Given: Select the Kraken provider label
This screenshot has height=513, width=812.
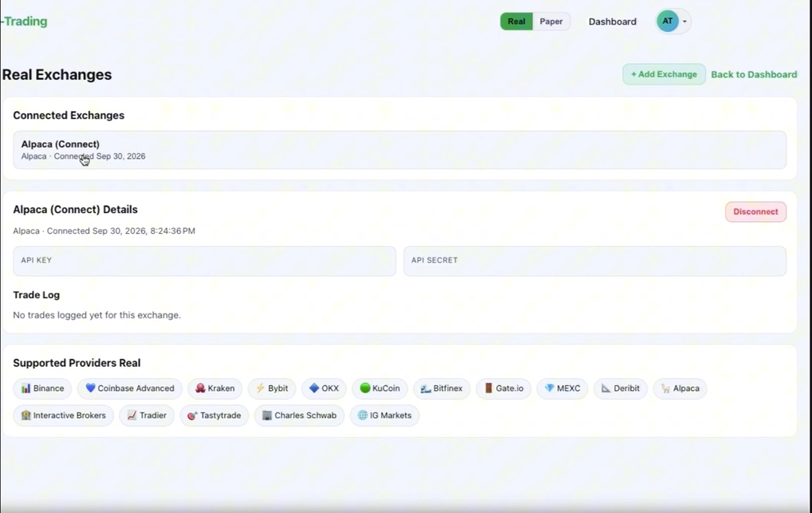Looking at the screenshot, I should [221, 388].
